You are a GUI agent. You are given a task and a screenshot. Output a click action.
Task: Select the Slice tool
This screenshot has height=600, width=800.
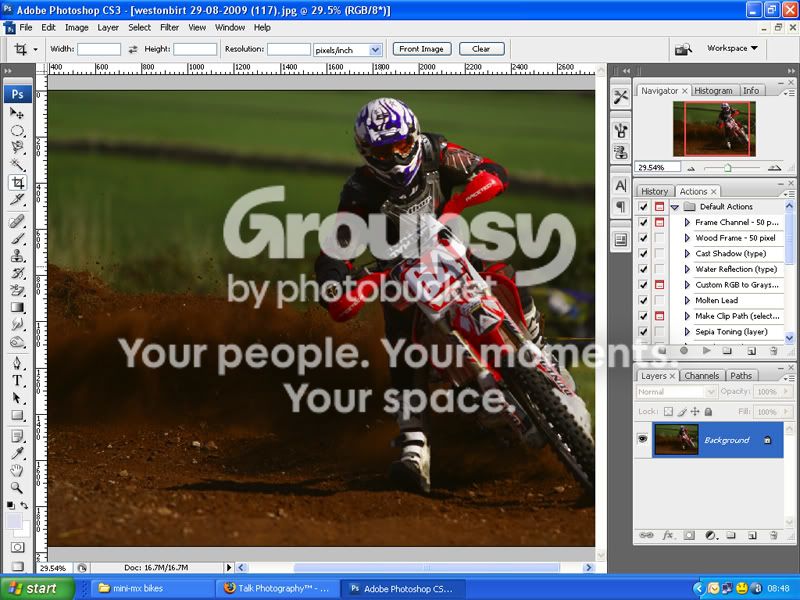click(17, 199)
